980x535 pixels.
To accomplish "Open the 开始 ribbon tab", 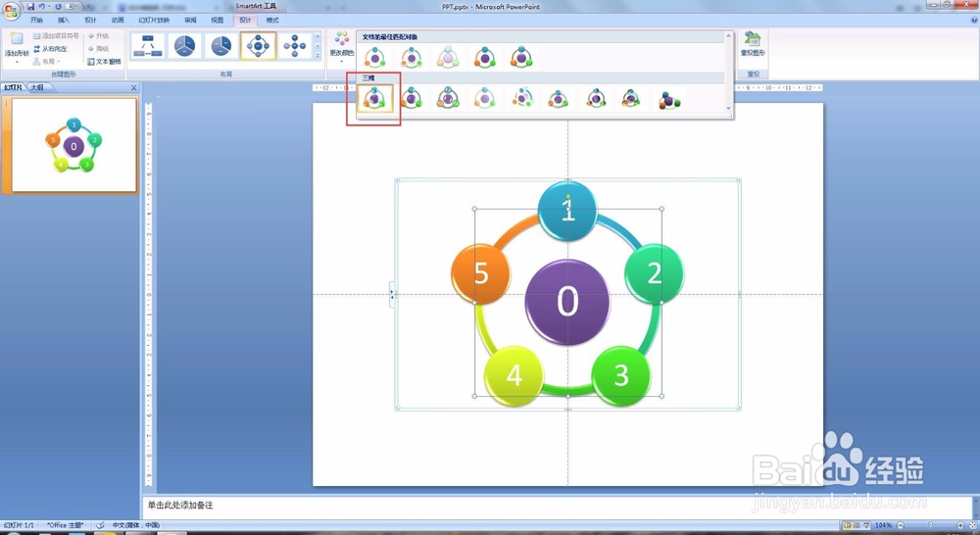I will tap(37, 20).
